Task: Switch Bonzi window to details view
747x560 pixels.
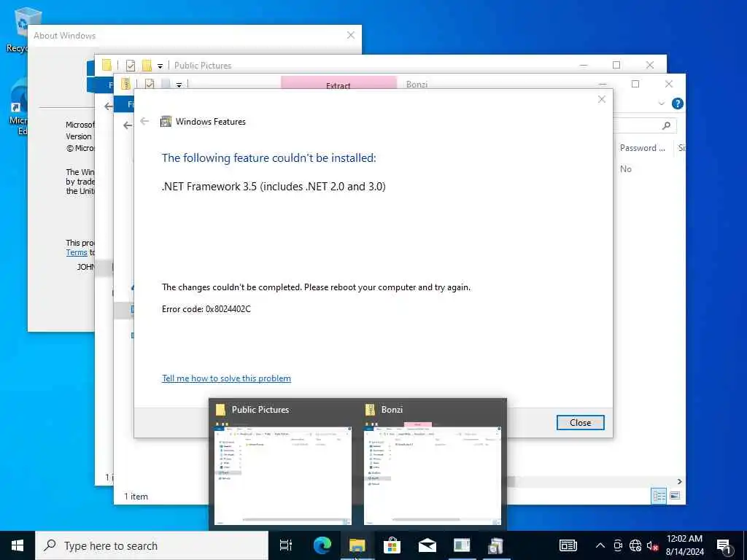Action: (x=659, y=496)
